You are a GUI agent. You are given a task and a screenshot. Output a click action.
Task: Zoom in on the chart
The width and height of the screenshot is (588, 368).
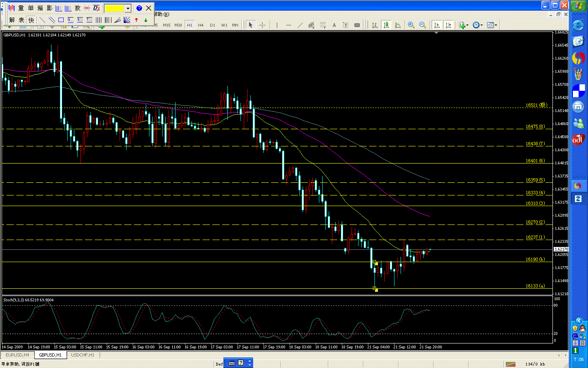coord(411,25)
